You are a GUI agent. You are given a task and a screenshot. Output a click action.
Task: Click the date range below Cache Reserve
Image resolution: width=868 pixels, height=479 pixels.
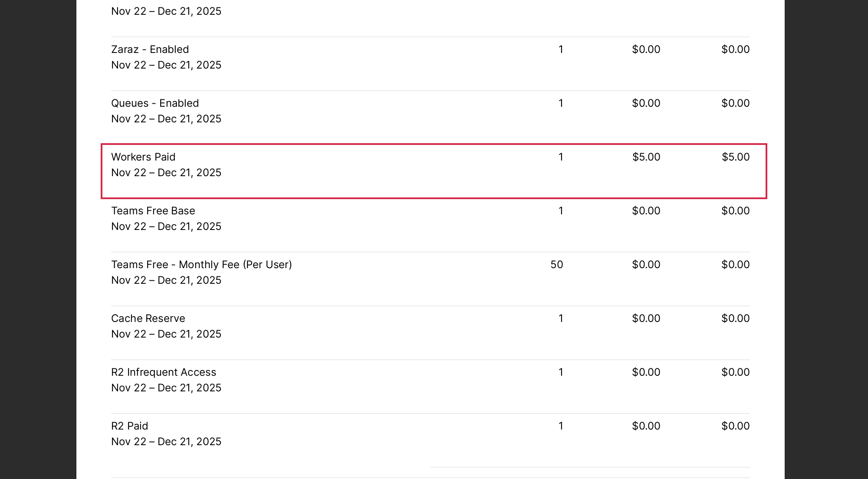point(166,334)
